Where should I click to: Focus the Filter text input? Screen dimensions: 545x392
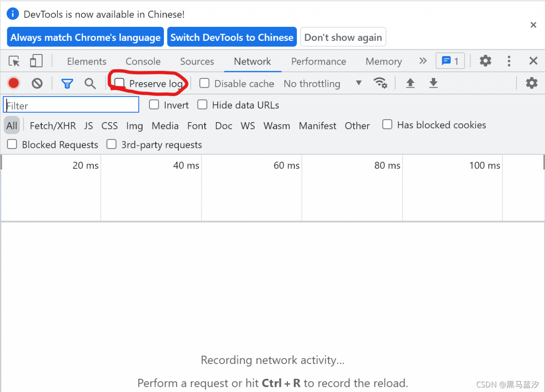click(x=71, y=105)
